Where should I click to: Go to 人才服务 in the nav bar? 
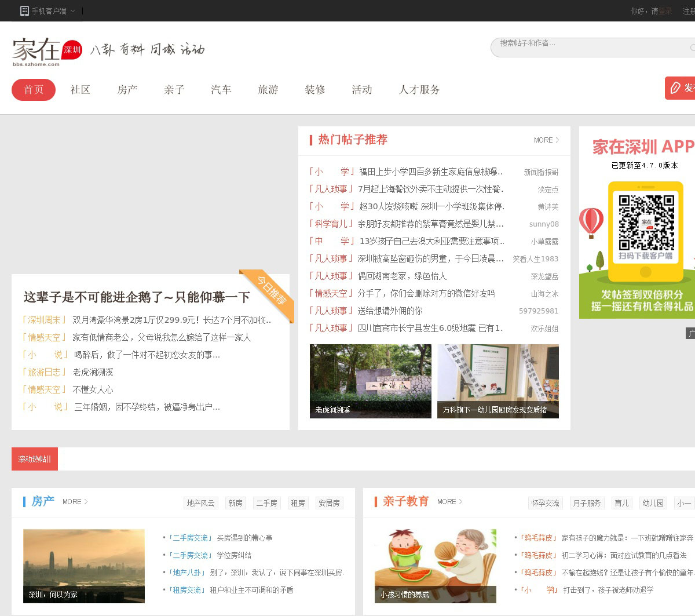[419, 90]
